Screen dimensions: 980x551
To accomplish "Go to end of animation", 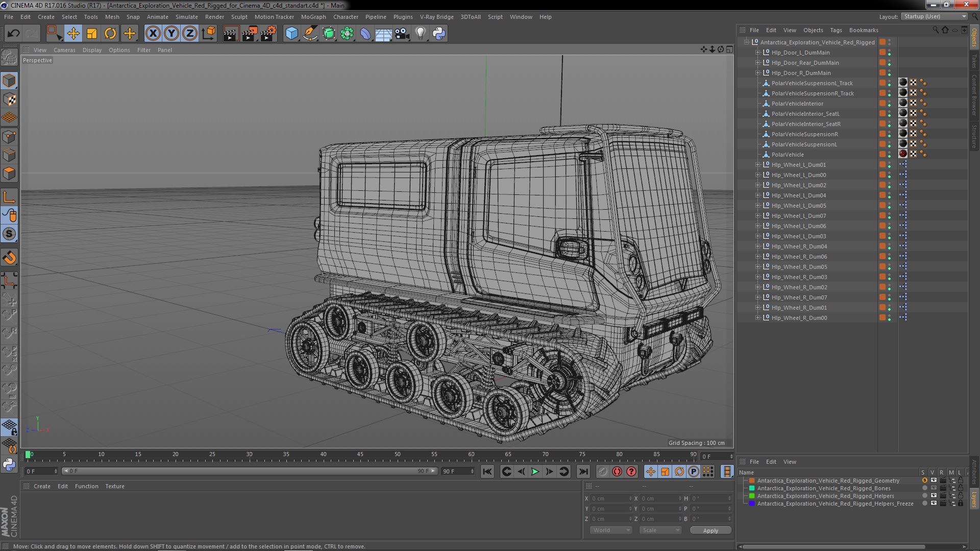I will pyautogui.click(x=583, y=471).
